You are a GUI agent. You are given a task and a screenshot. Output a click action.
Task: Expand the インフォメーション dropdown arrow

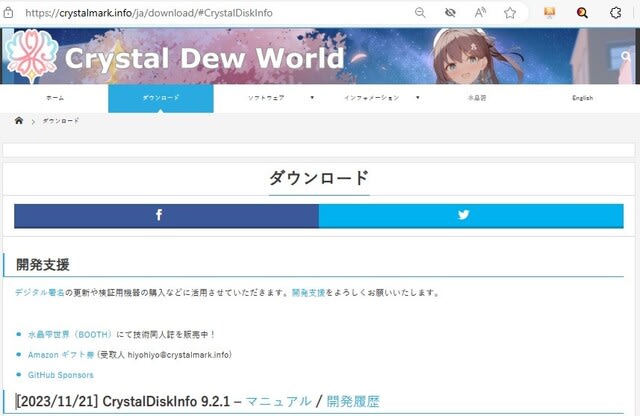(418, 98)
